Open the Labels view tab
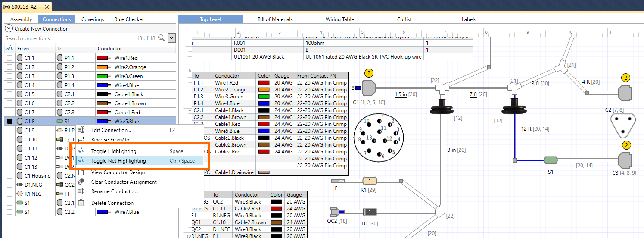Viewport: 644px width, 238px height. tap(469, 19)
